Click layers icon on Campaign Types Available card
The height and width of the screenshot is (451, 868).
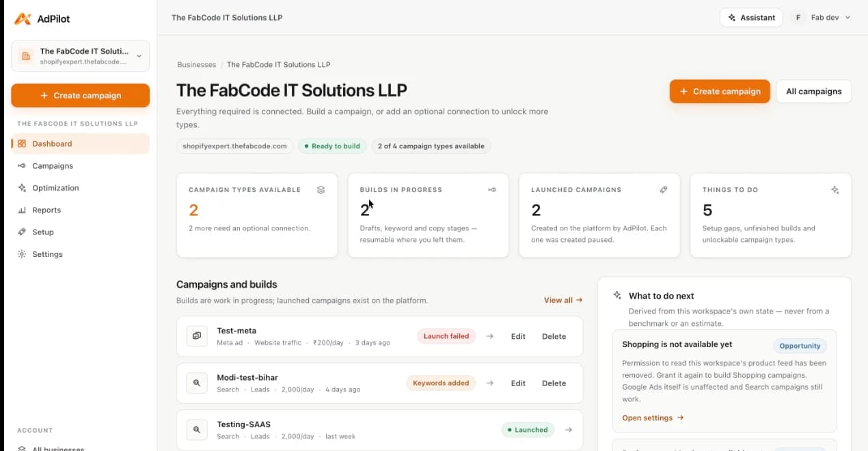point(321,190)
